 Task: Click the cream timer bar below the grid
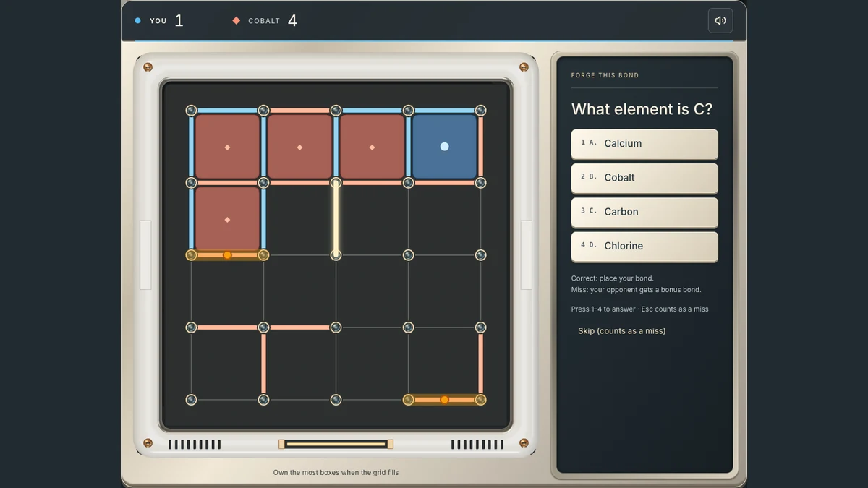[x=336, y=444]
